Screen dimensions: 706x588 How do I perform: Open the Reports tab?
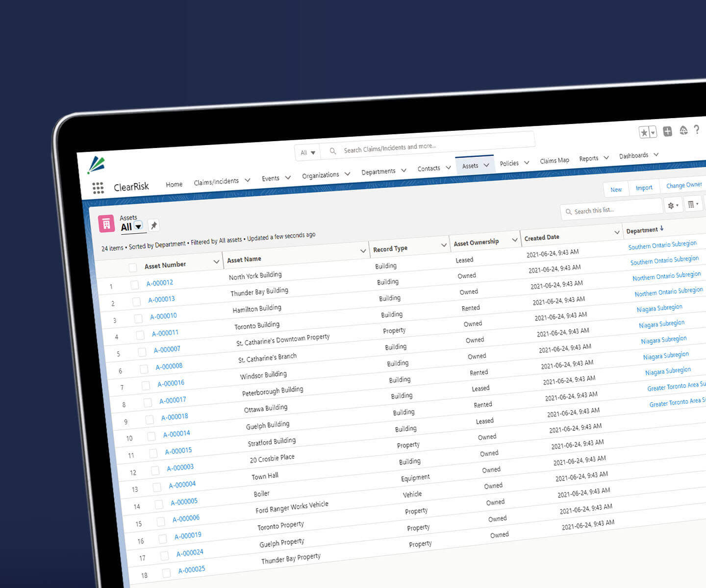click(589, 158)
